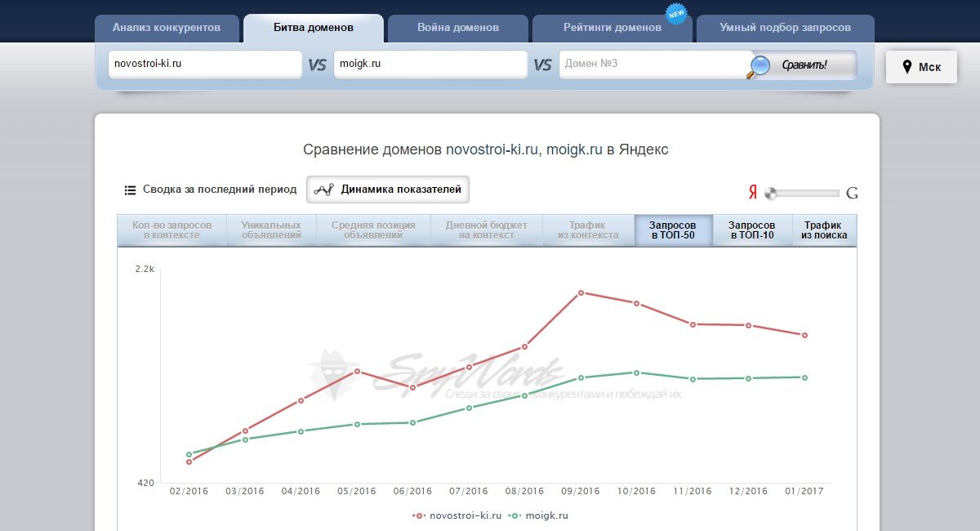The height and width of the screenshot is (531, 980).
Task: Switch to Война доменов tab
Action: pos(458,28)
